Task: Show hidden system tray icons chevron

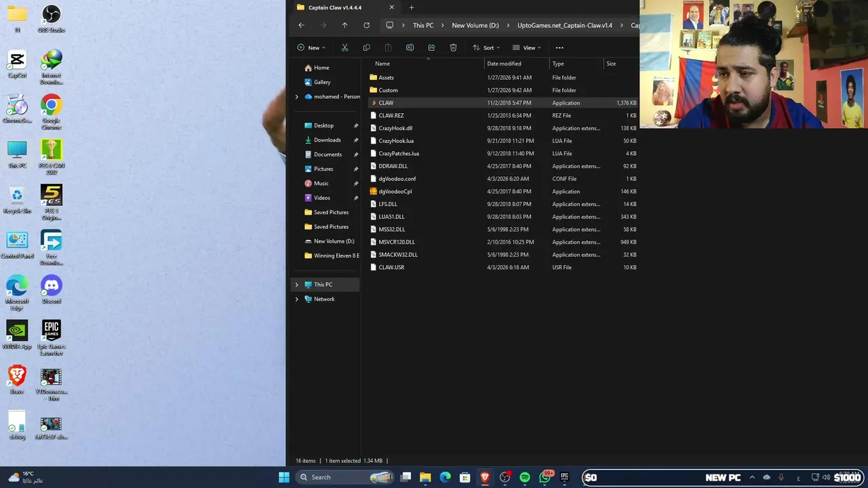Action: pyautogui.click(x=752, y=477)
